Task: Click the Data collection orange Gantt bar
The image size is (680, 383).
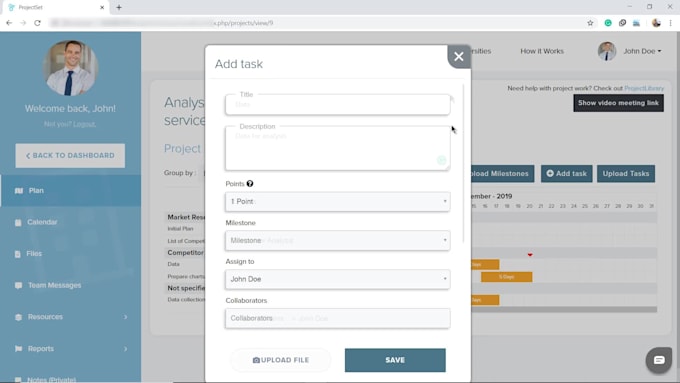Action: [x=485, y=300]
